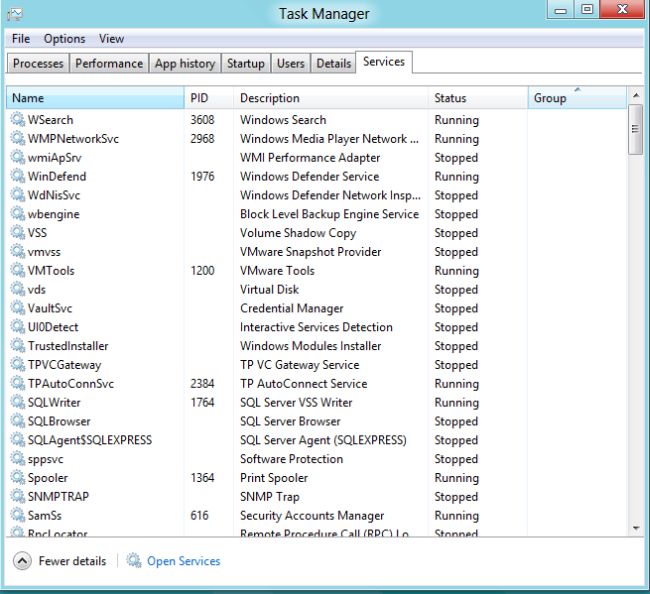
Task: Click the gear icon beside WinDefend
Action: pos(17,176)
